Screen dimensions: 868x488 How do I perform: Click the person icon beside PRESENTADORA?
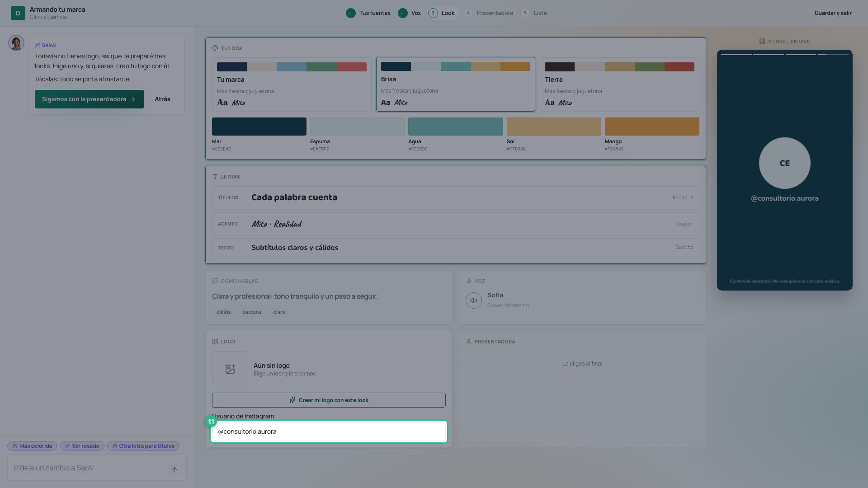469,342
